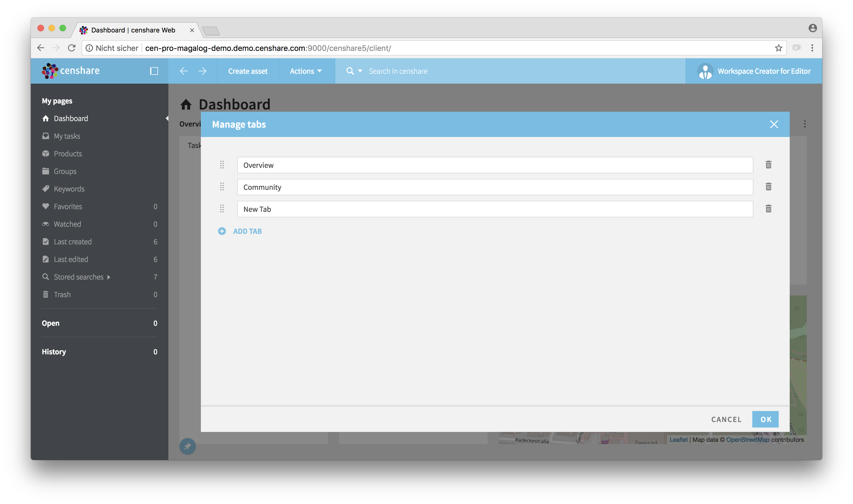The image size is (853, 504).
Task: Expand the Stored searches submenu
Action: coord(109,277)
